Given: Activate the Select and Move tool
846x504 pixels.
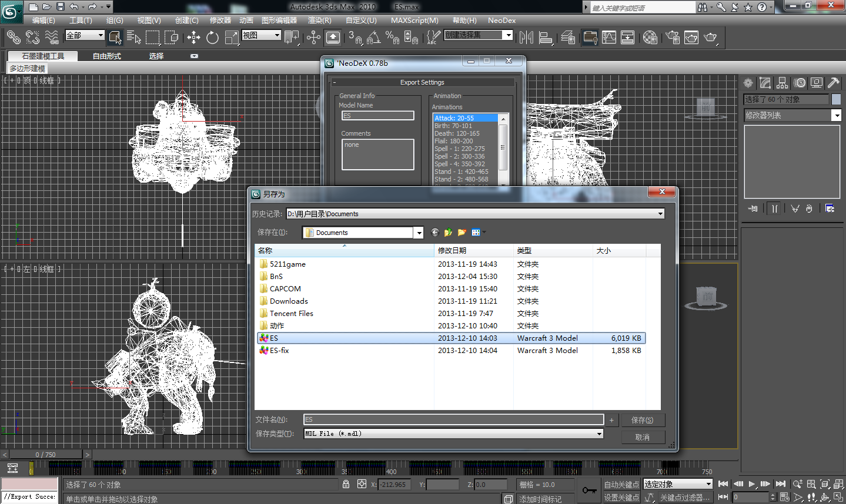Looking at the screenshot, I should [194, 38].
